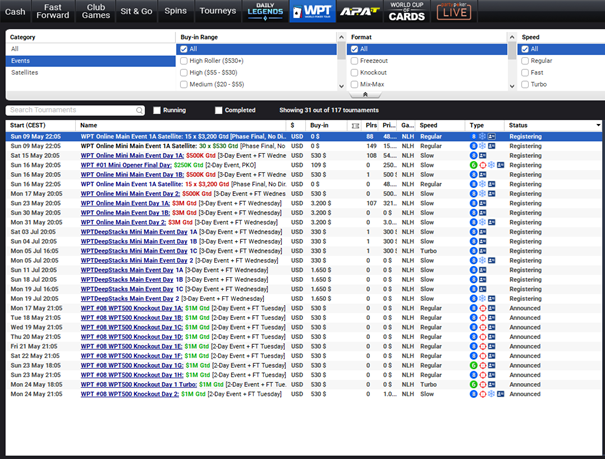The image size is (605, 459).
Task: Collapse the filter panel using the center arrow
Action: (x=303, y=96)
